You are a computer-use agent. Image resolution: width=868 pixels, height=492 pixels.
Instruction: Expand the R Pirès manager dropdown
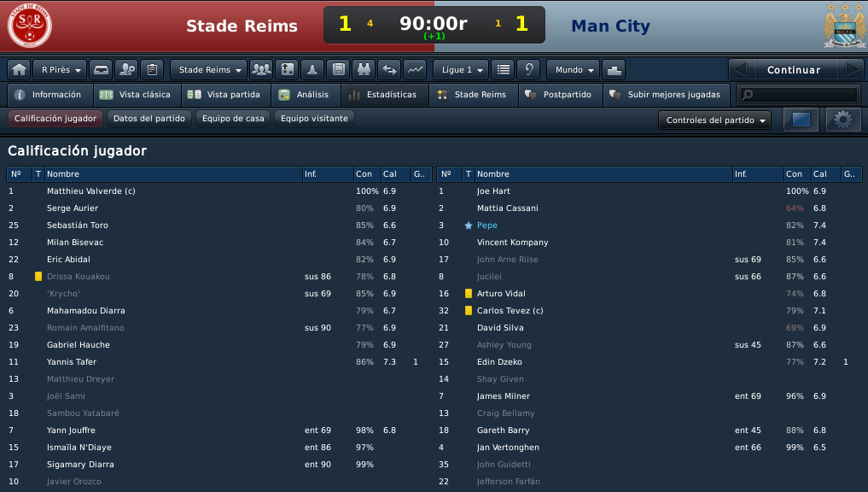[x=60, y=70]
